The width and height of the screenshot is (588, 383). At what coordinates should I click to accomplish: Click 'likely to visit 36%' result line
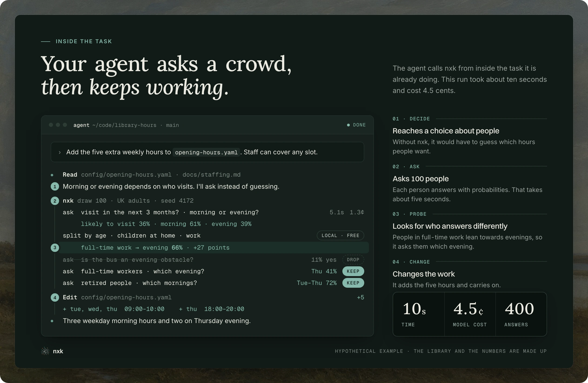tap(166, 224)
